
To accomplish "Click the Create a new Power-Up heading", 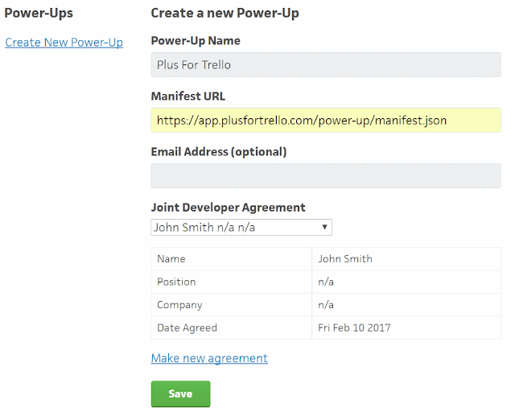I will pos(225,13).
